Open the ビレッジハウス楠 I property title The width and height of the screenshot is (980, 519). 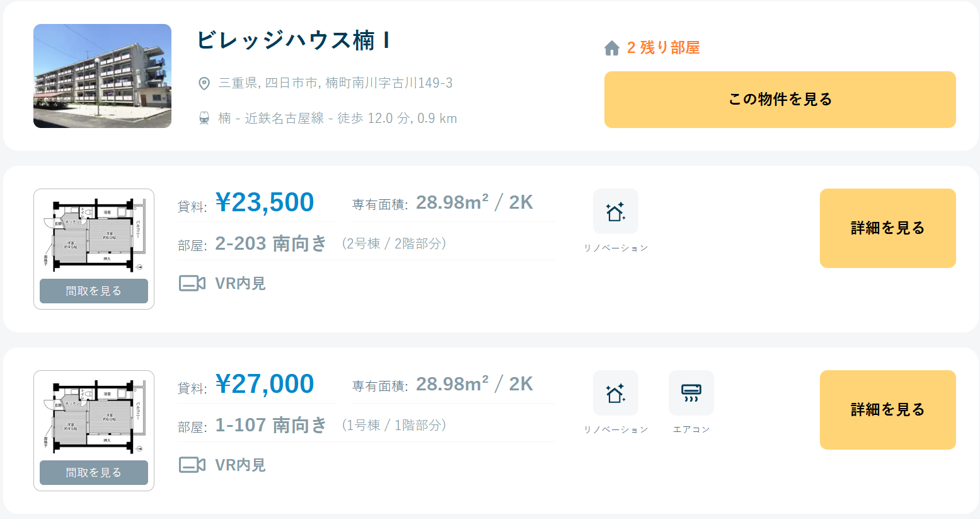tap(293, 40)
